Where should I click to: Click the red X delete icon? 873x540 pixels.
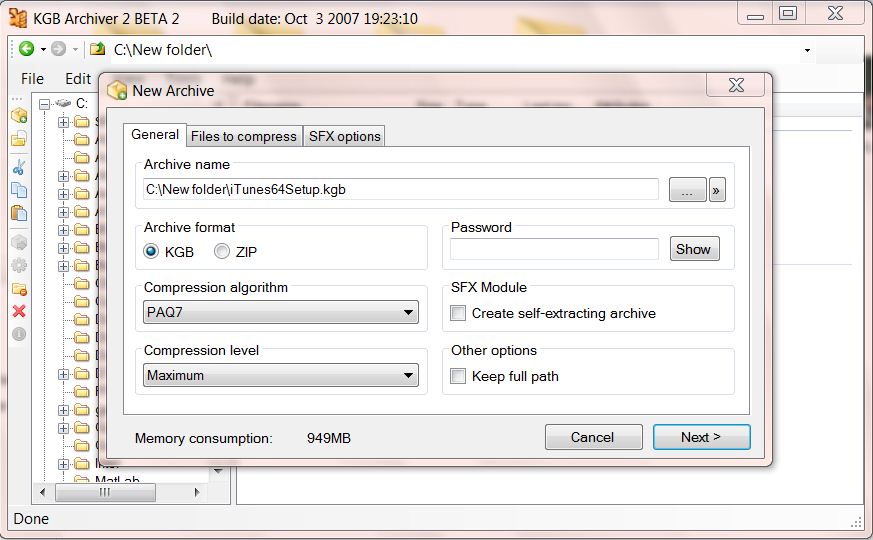19,311
